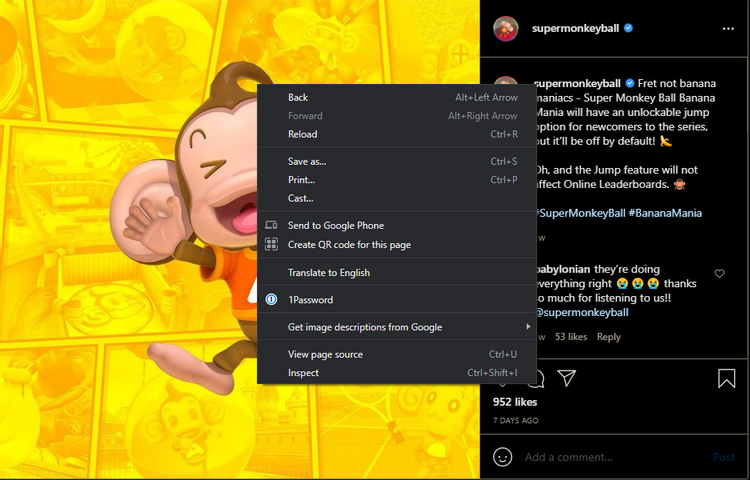View the 952 likes list
This screenshot has height=480, width=750.
515,402
